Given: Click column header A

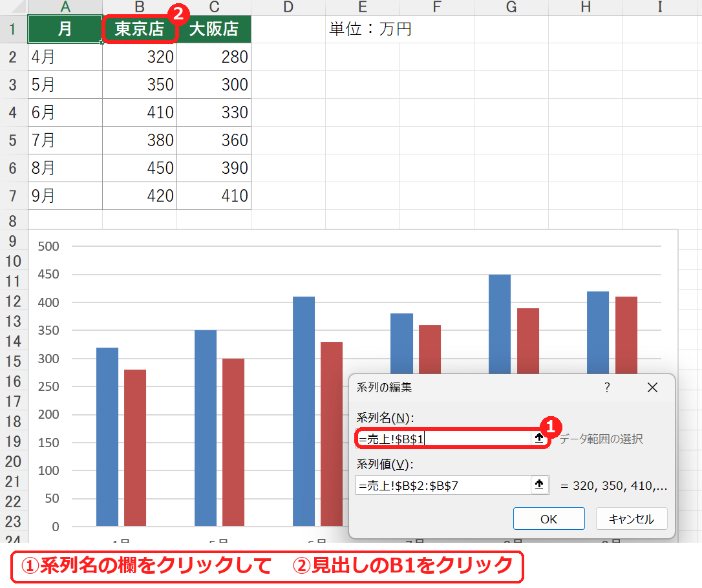Looking at the screenshot, I should click(x=65, y=7).
